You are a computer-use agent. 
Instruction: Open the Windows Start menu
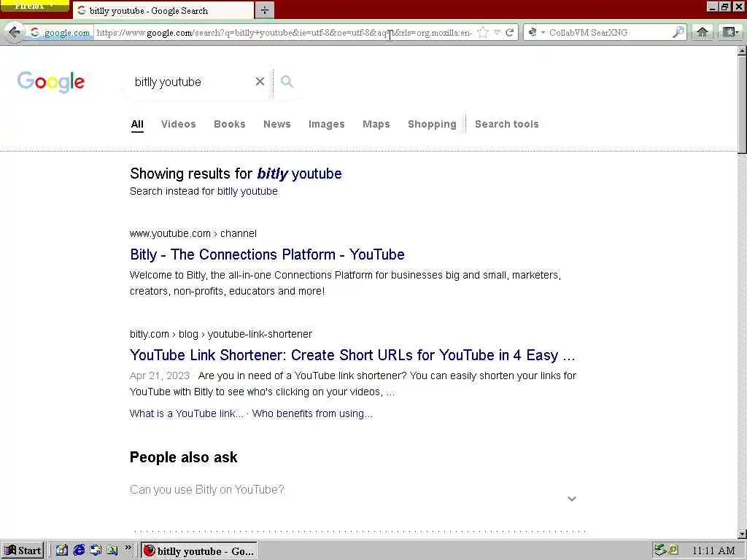(x=23, y=551)
